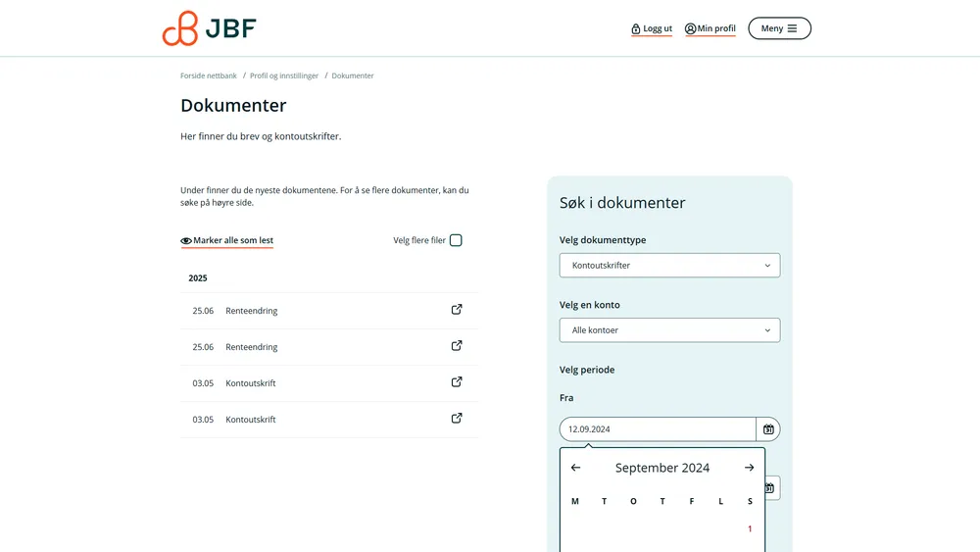Viewport: 980px width, 552px height.
Task: Go to Forside nettbank breadcrumb
Action: (209, 75)
